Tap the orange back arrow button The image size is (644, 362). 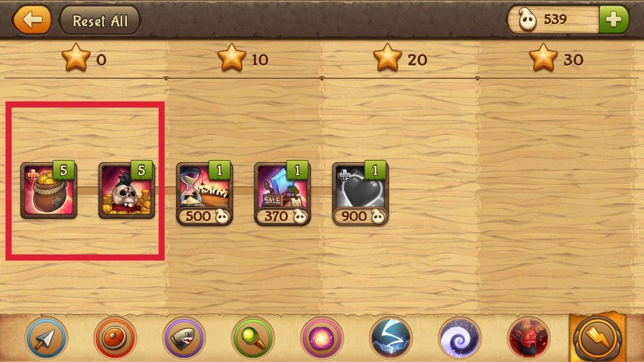click(x=32, y=20)
